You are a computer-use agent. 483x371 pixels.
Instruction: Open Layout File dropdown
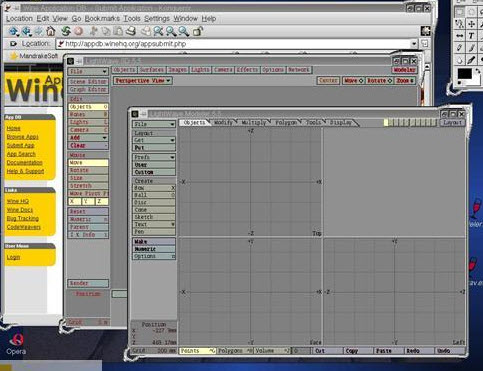[x=88, y=71]
